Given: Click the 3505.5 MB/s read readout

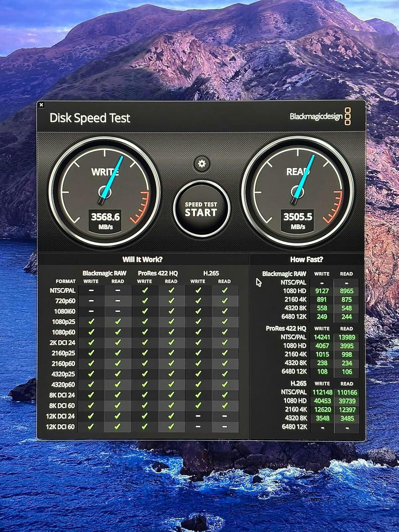Looking at the screenshot, I should (298, 220).
